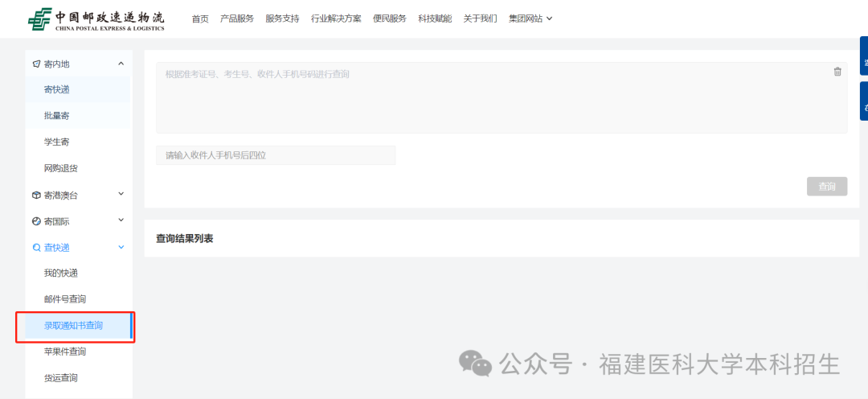
Task: Open the 便民服务 menu
Action: pyautogui.click(x=390, y=19)
